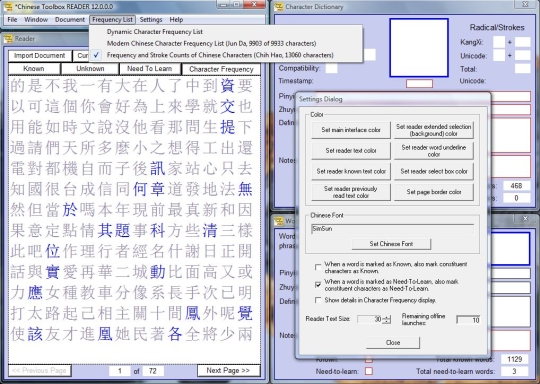The width and height of the screenshot is (540, 384).
Task: Click the KangXi radical field
Action: (x=499, y=42)
